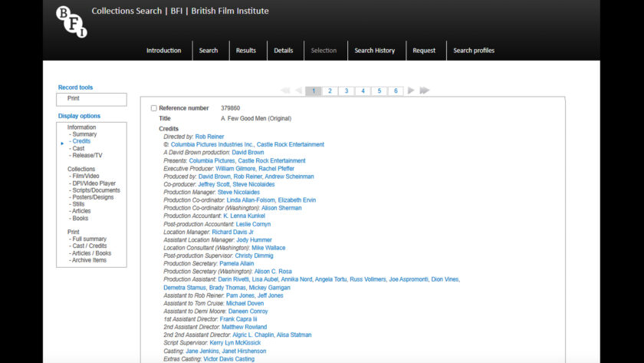
Task: Print Cast / Credits
Action: 89,246
